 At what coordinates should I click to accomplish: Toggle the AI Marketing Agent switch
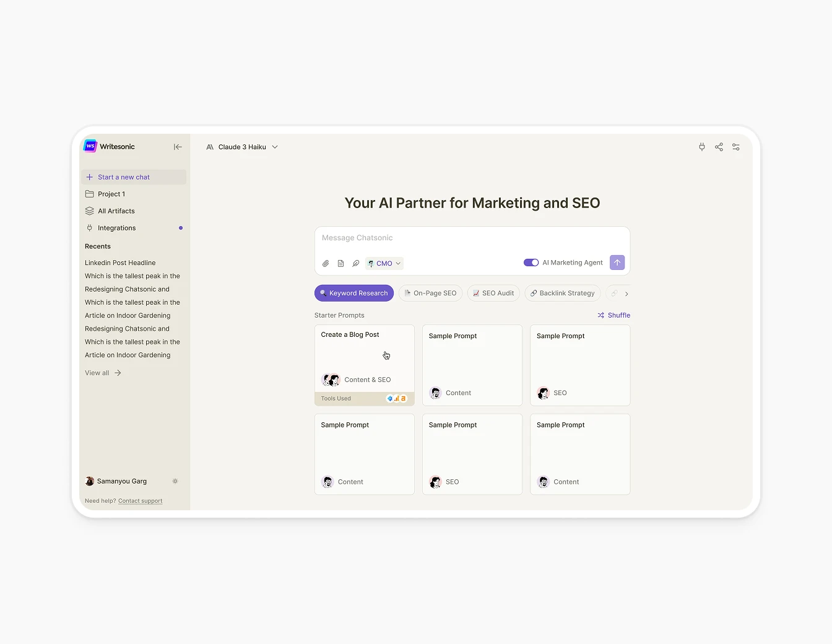pos(531,262)
